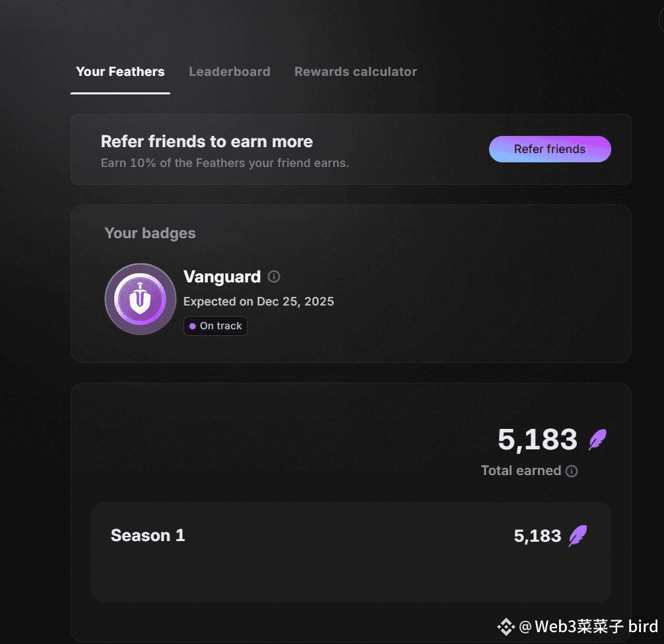Image resolution: width=664 pixels, height=644 pixels.
Task: Click info icon beside Total earned
Action: point(572,471)
